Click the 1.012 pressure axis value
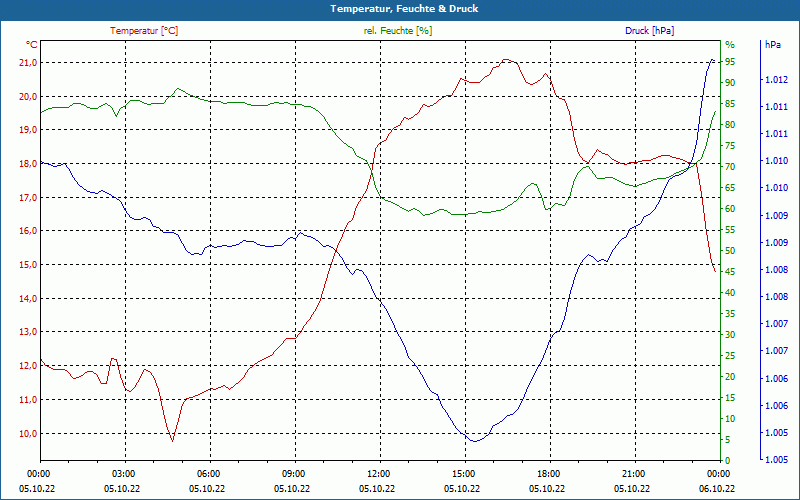Viewport: 800px width, 500px height. [777, 80]
